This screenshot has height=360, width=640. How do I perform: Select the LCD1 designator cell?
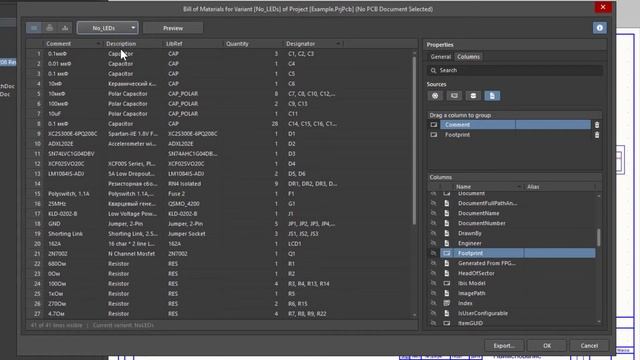294,244
